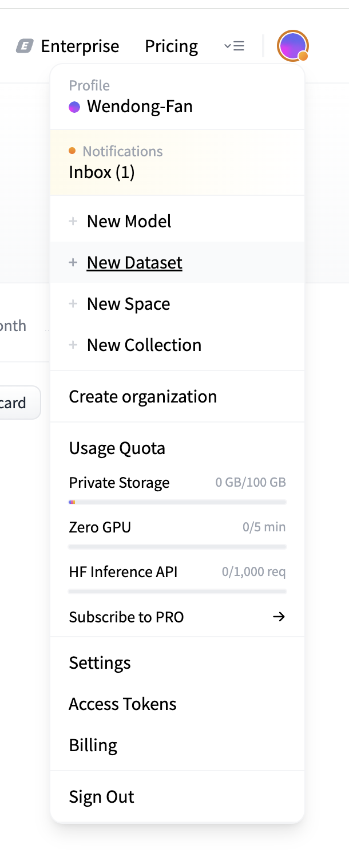The image size is (349, 868).
Task: Click the plus icon beside New Model
Action: [73, 222]
